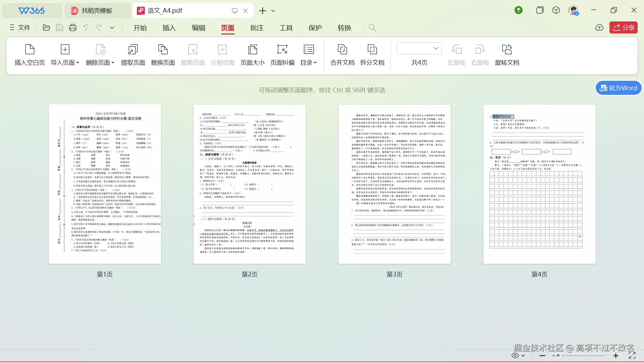The image size is (644, 362).
Task: Switch to the 批注 ribbon tab
Action: [257, 28]
